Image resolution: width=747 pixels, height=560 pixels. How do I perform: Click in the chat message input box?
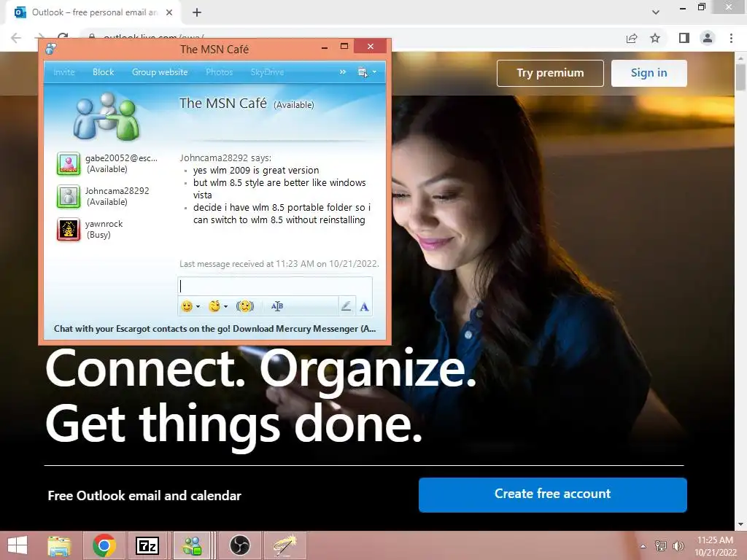coord(275,286)
